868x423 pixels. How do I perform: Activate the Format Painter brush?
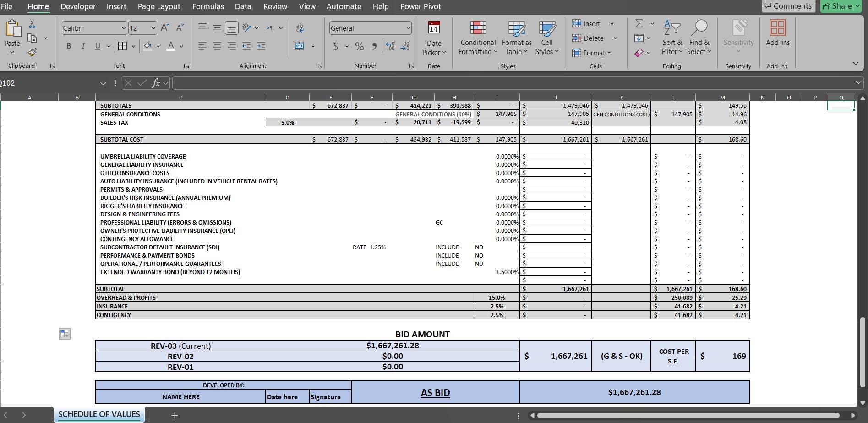(x=32, y=53)
